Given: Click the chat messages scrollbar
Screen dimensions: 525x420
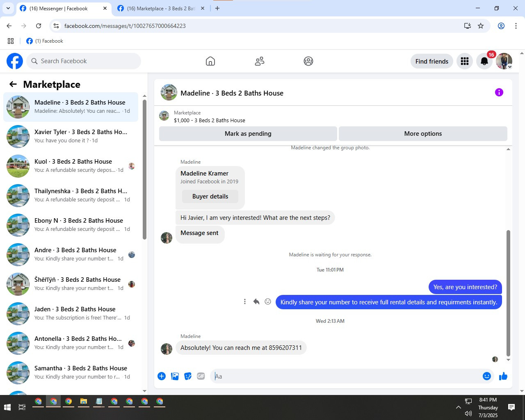Looking at the screenshot, I should 509,293.
